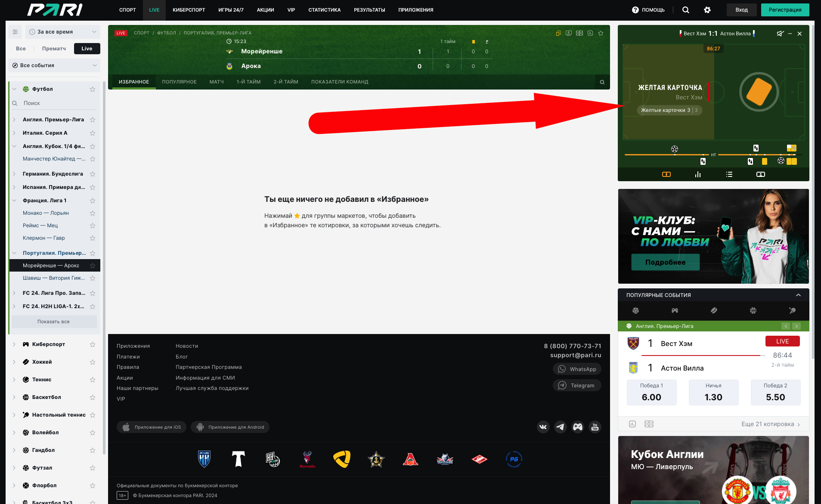The height and width of the screenshot is (504, 821).
Task: Select basketball icon in Popular Events
Action: (x=753, y=310)
